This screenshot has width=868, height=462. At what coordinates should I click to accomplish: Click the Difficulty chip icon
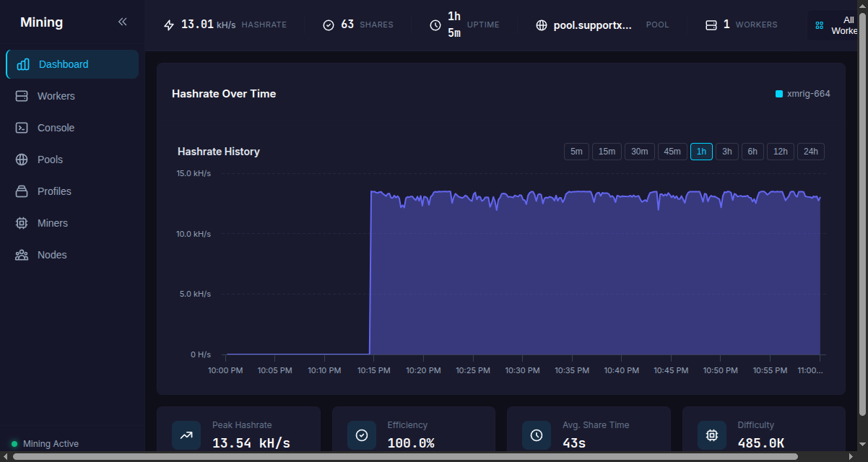(x=711, y=435)
